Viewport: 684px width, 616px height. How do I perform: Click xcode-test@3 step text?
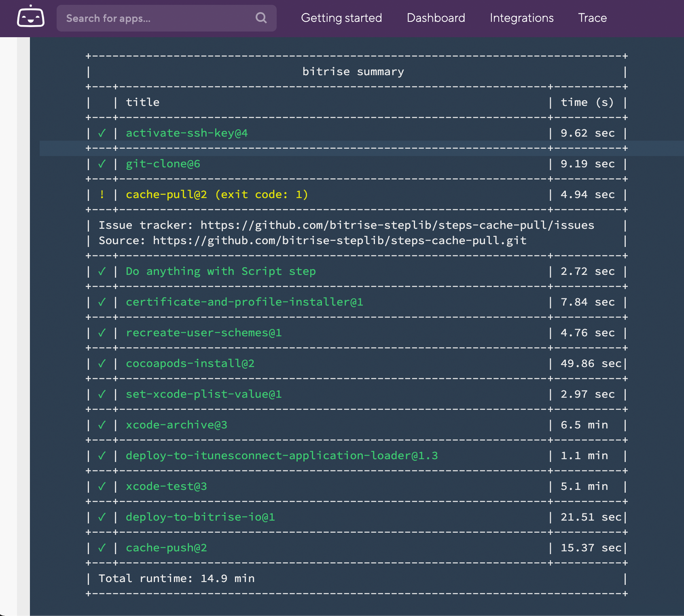click(166, 486)
